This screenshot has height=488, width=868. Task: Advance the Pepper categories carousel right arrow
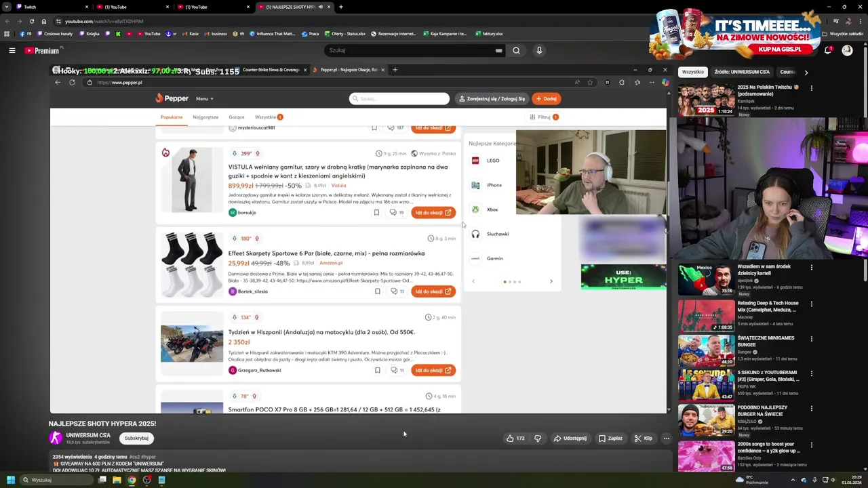[551, 281]
